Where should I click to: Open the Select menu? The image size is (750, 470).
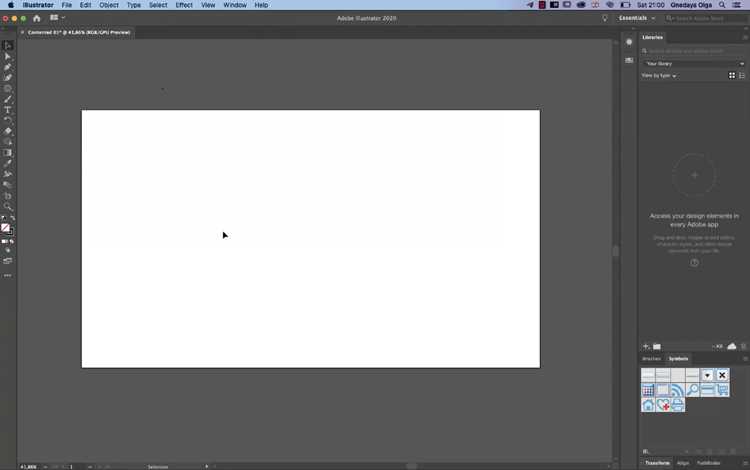pos(158,5)
